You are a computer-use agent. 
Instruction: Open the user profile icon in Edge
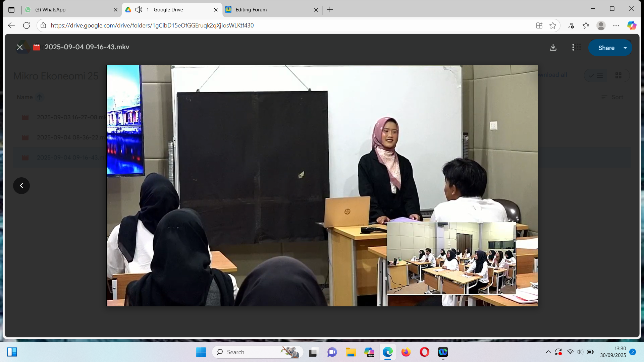point(601,25)
